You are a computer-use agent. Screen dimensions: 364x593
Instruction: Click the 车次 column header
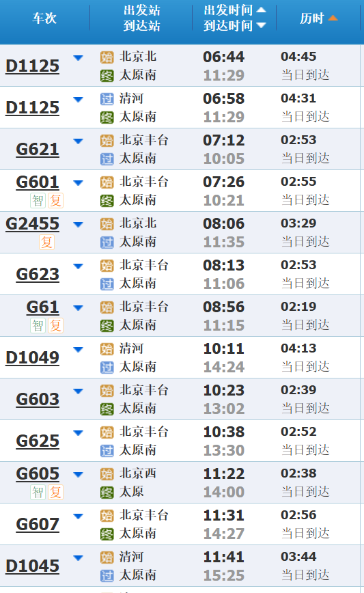[44, 18]
